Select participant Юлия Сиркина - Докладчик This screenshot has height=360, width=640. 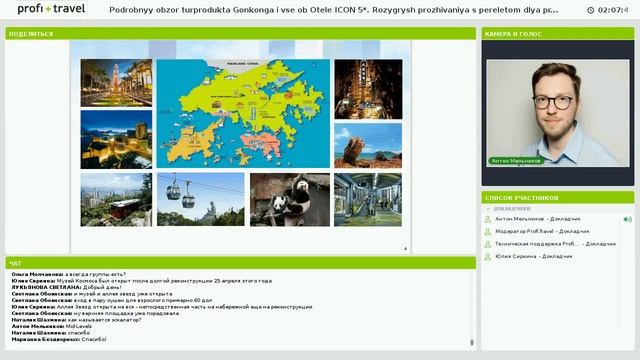click(x=534, y=256)
